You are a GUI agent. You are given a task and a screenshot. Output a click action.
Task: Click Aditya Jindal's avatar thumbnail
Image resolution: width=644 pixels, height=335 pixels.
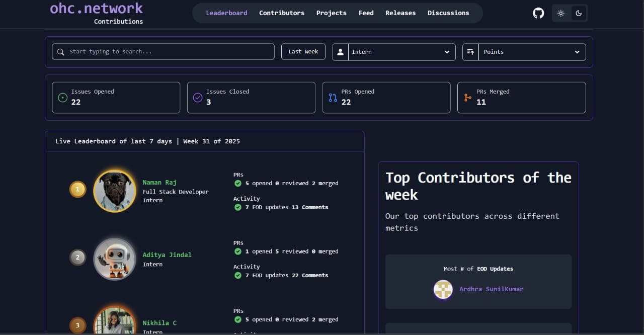[x=115, y=259]
